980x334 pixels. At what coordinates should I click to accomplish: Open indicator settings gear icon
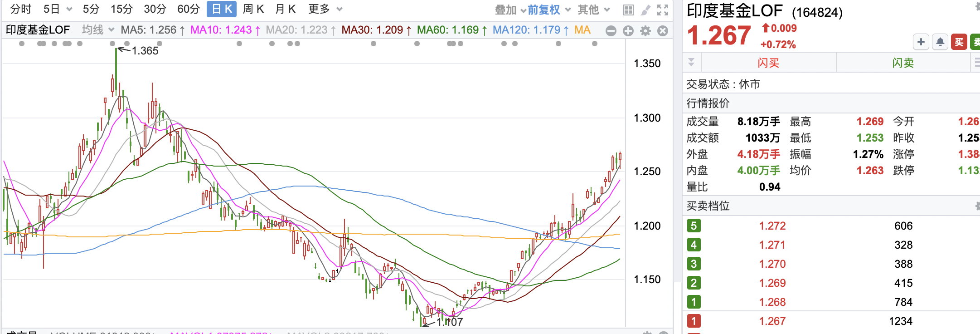[x=645, y=31]
